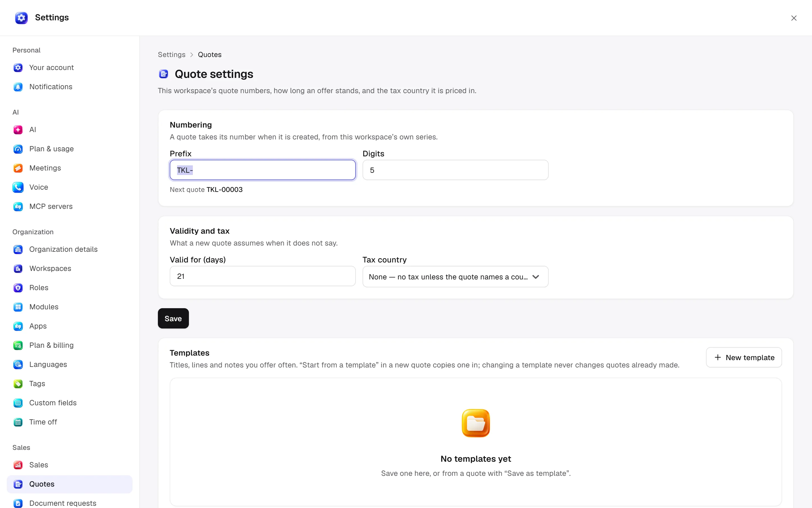Image resolution: width=812 pixels, height=508 pixels.
Task: Click the MCP servers icon
Action: [18, 206]
